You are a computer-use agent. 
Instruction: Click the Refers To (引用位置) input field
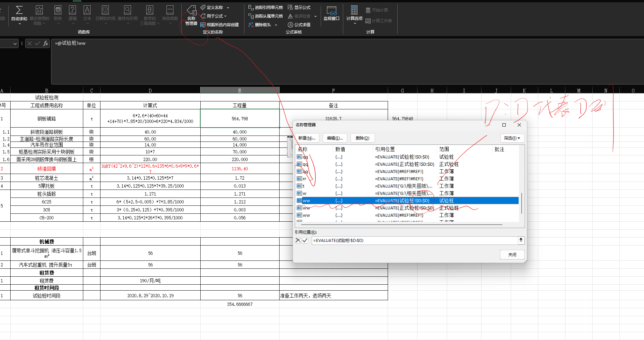(415, 241)
